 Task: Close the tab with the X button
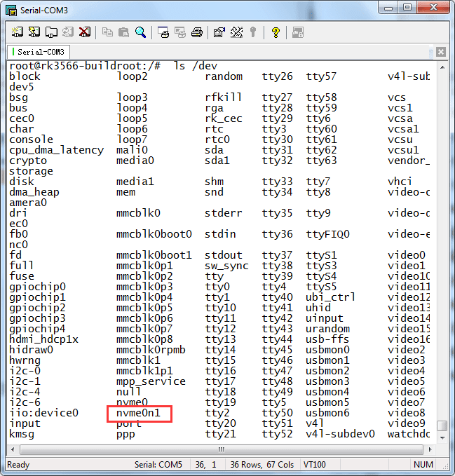coord(441,52)
